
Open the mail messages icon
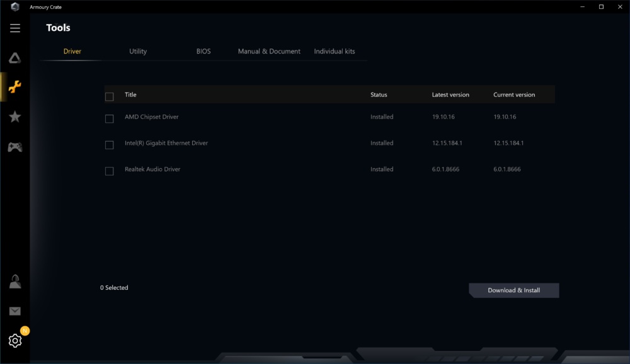point(15,311)
